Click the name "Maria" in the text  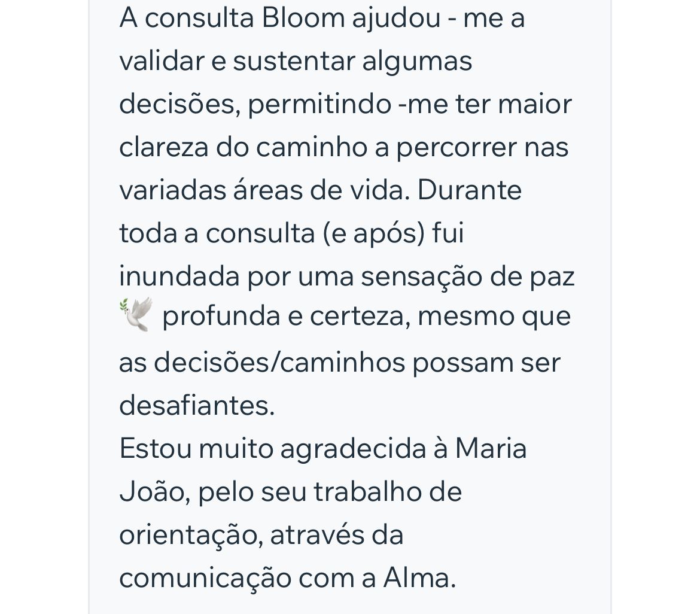491,448
